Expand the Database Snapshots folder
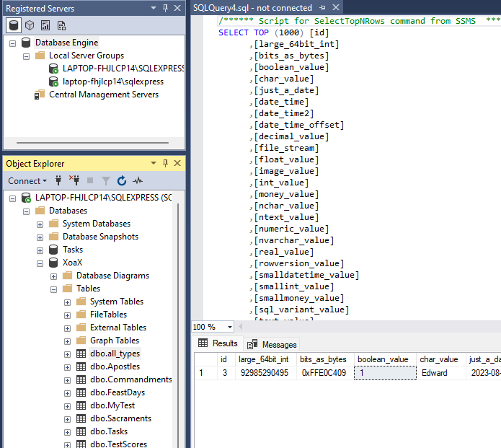 pyautogui.click(x=40, y=237)
